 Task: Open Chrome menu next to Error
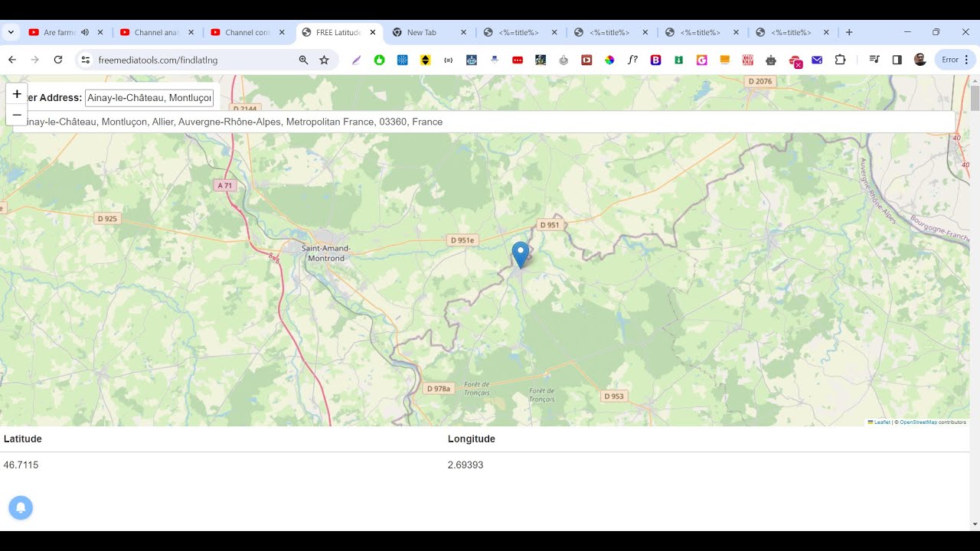tap(966, 60)
